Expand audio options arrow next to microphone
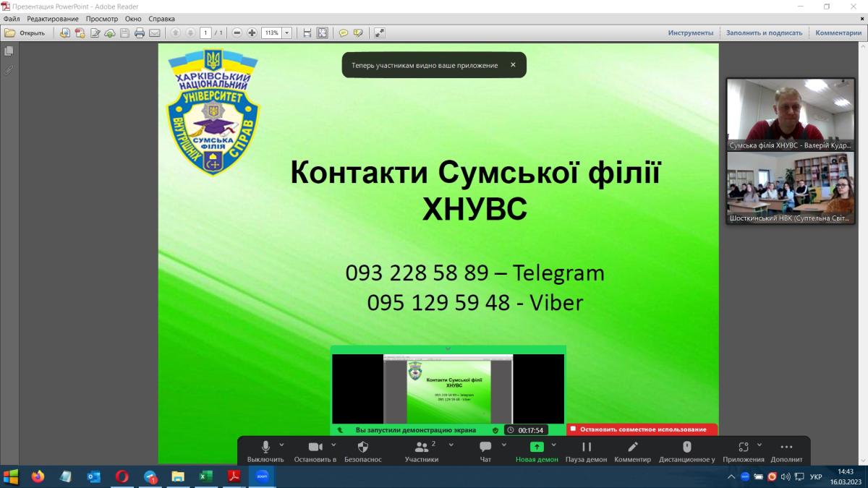Viewport: 868px width, 488px height. (282, 445)
